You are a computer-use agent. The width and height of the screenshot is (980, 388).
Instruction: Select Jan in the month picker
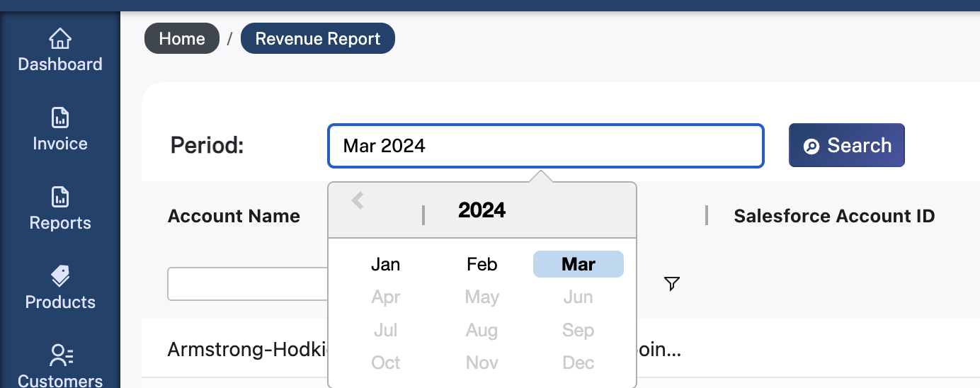pos(386,264)
